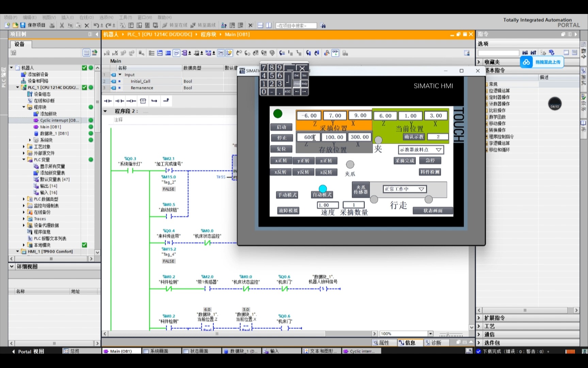Click the delete X icon in main toolbar
The width and height of the screenshot is (588, 368).
(86, 25)
